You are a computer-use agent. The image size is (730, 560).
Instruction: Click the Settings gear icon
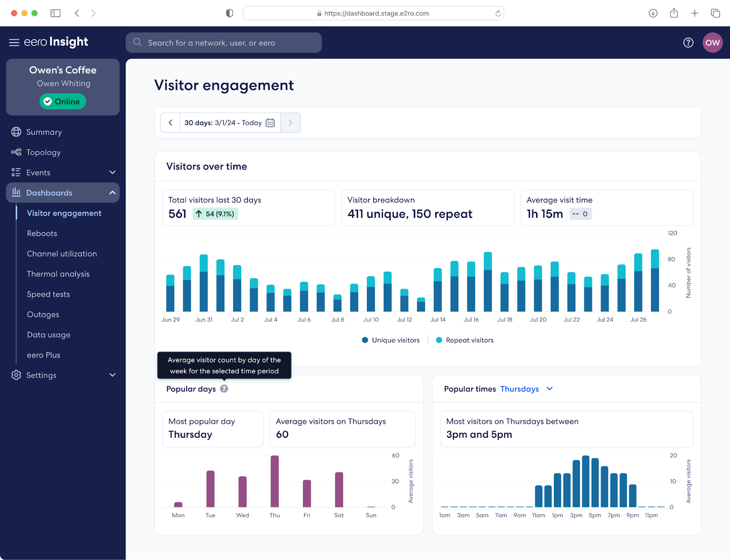coord(16,375)
